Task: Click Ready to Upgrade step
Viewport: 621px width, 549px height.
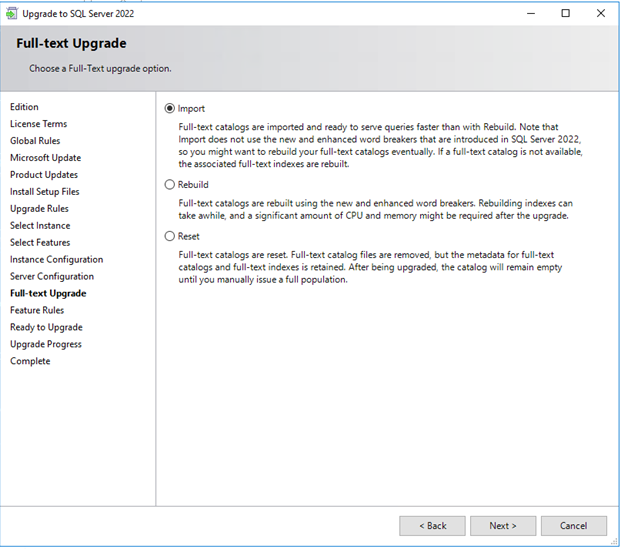Action: tap(46, 328)
